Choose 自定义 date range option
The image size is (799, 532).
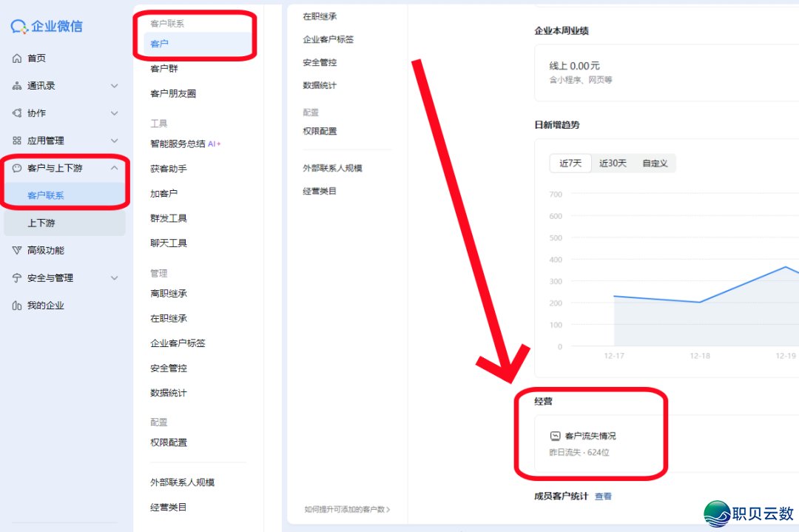(655, 164)
